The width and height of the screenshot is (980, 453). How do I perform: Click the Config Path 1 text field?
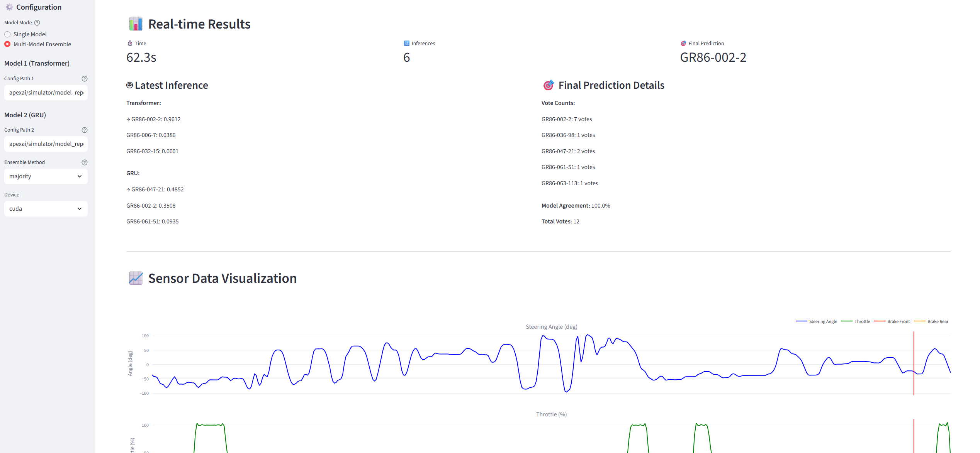(x=46, y=93)
